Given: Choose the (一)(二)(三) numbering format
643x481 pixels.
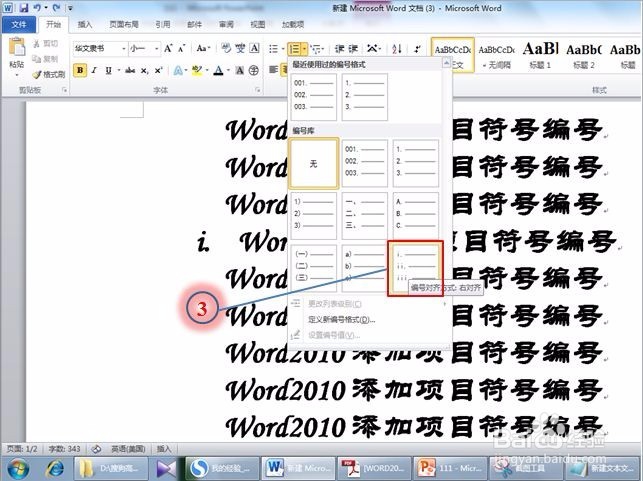Looking at the screenshot, I should (x=313, y=268).
